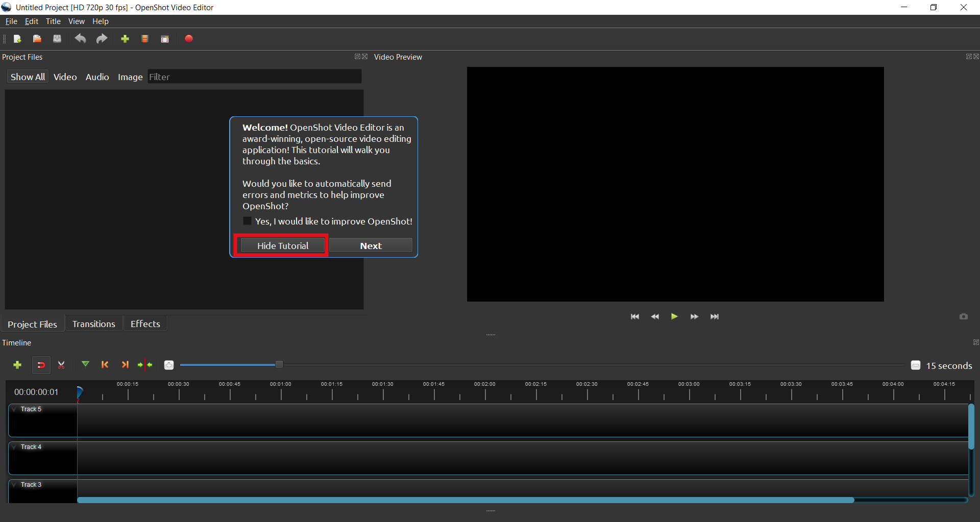Close the Video Preview panel
Viewport: 980px width, 522px height.
[x=976, y=57]
